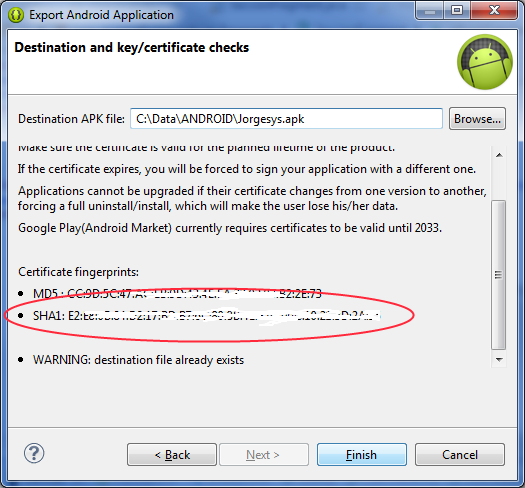The height and width of the screenshot is (488, 525).
Task: Maximize the export dialog window
Action: (x=457, y=11)
